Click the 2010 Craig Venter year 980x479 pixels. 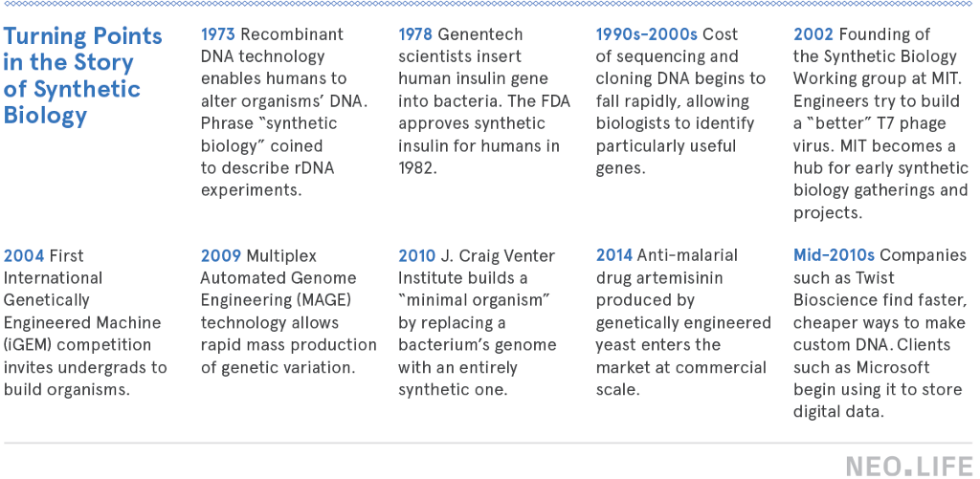pyautogui.click(x=417, y=255)
